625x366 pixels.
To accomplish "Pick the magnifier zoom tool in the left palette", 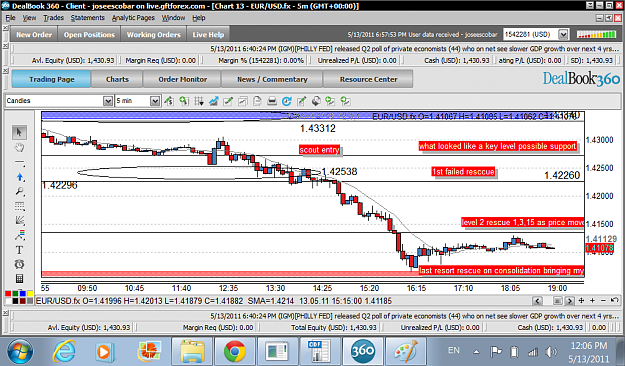I will point(20,192).
